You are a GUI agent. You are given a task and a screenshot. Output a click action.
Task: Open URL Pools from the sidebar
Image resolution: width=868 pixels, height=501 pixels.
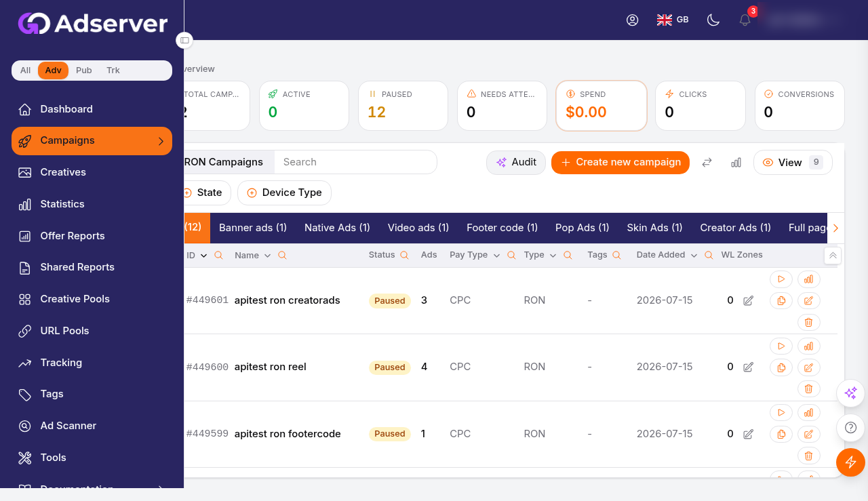(x=92, y=331)
